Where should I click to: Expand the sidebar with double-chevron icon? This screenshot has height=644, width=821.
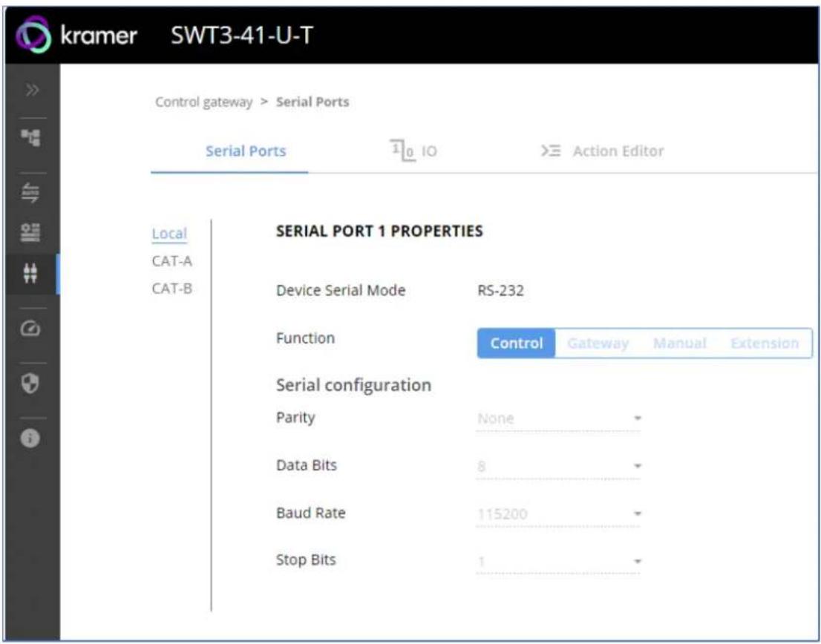pos(33,91)
